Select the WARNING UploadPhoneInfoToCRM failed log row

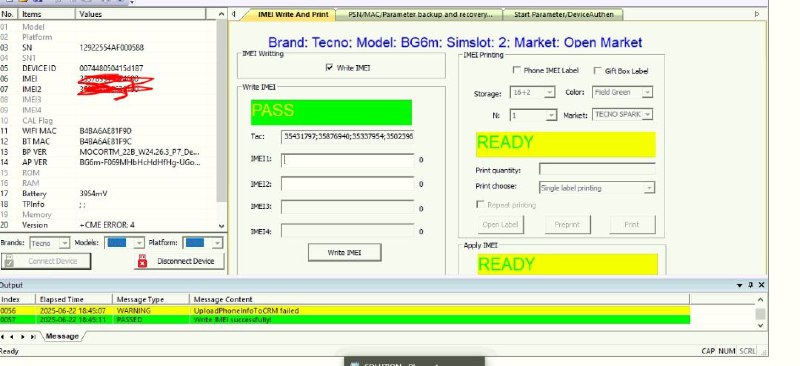click(345, 310)
